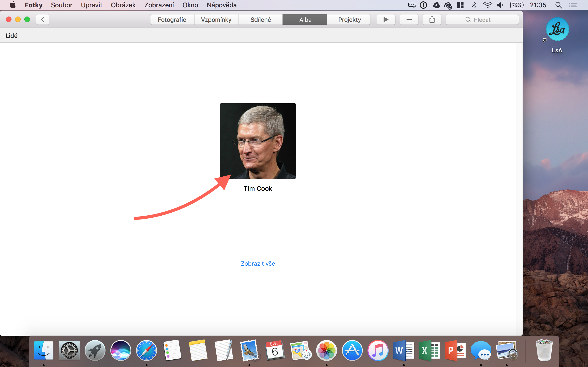Open Spotlight search in menu bar
The image size is (588, 367).
(x=558, y=5)
